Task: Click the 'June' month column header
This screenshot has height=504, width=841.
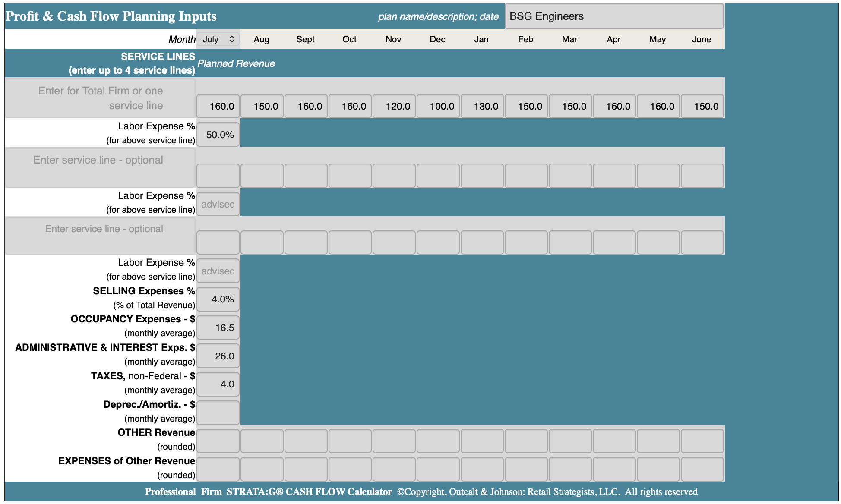Action: [x=702, y=39]
